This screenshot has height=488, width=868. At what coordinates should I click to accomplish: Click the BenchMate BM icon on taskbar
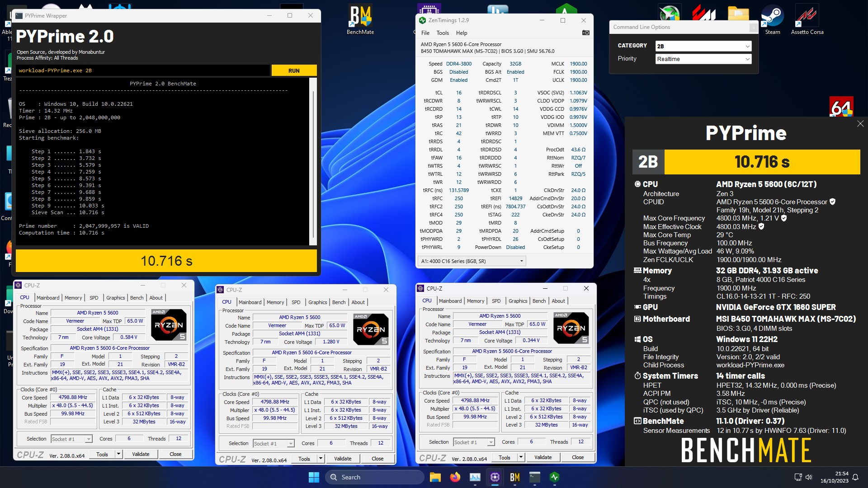514,477
